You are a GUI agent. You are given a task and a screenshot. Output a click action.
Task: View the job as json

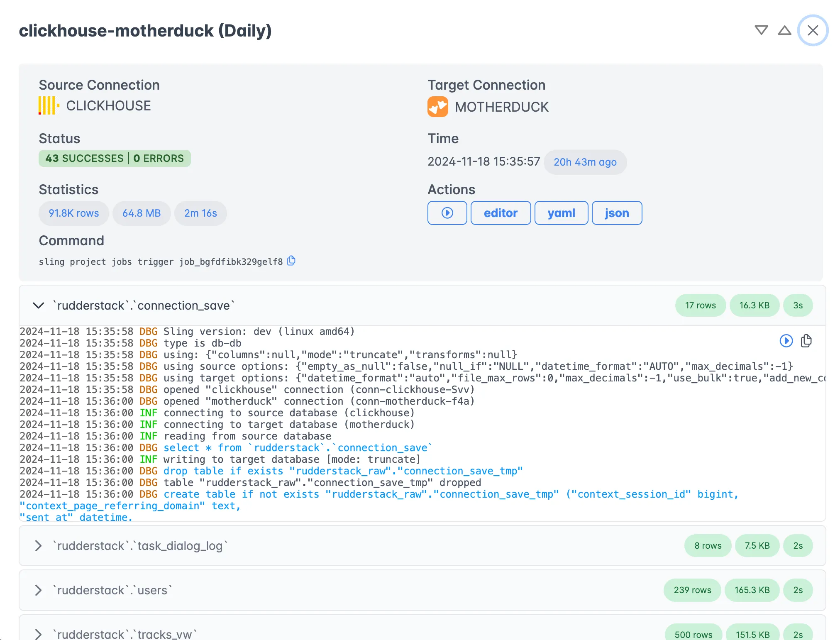(617, 213)
